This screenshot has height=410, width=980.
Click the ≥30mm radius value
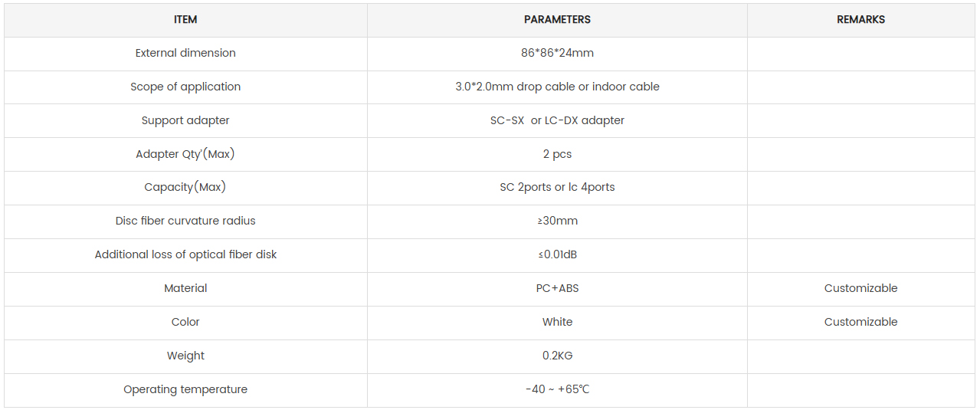(557, 221)
